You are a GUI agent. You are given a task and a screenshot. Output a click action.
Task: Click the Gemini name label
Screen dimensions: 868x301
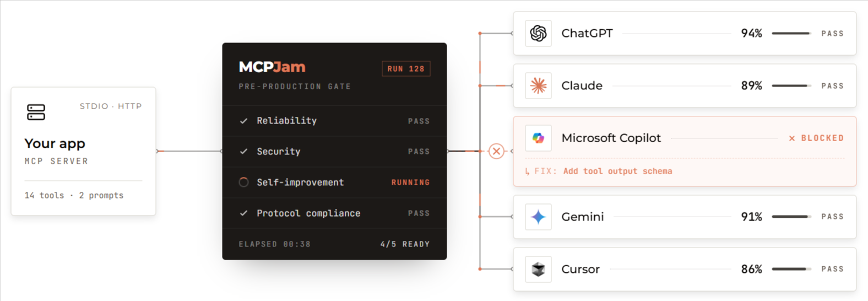[x=583, y=217]
